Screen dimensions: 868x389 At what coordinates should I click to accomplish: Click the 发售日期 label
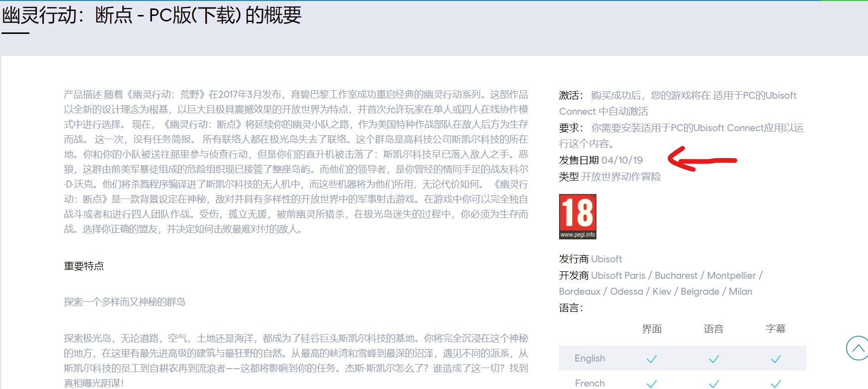point(579,160)
